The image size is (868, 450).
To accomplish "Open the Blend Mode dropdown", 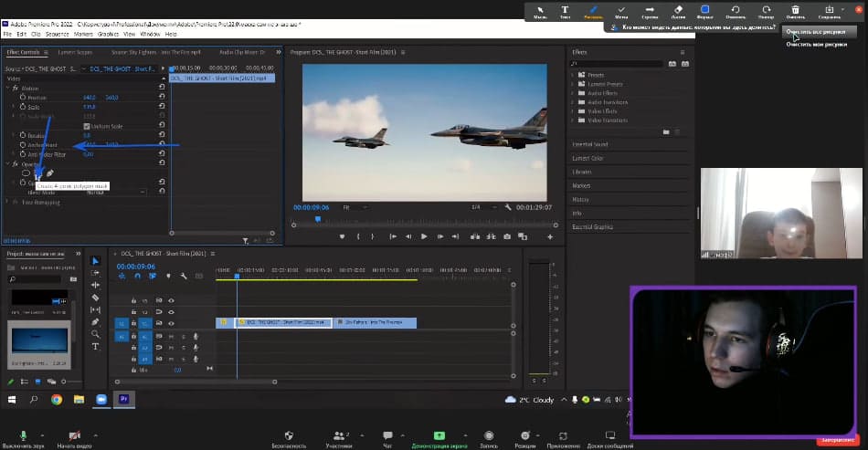I will click(116, 193).
